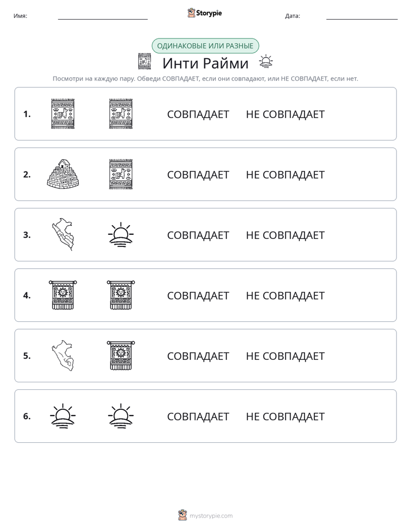The width and height of the screenshot is (411, 532).
Task: Select СОВПАДАЕТ for pair 1
Action: tap(198, 115)
